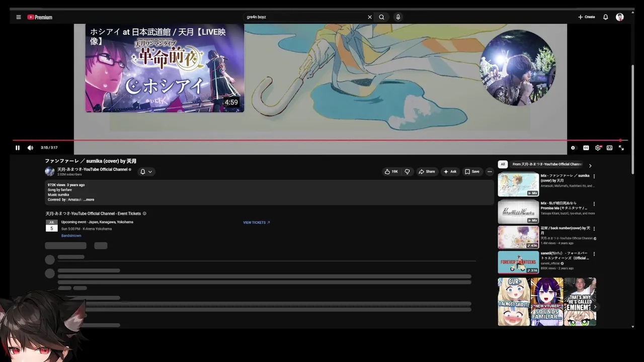Pause the video
Viewport: 644px width, 362px height.
coord(18,148)
